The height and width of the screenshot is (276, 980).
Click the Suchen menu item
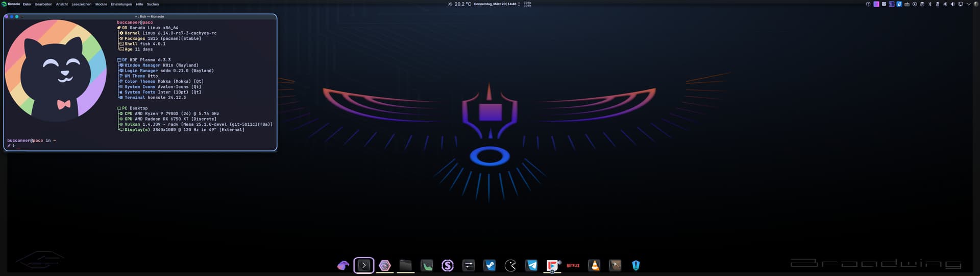pyautogui.click(x=153, y=4)
